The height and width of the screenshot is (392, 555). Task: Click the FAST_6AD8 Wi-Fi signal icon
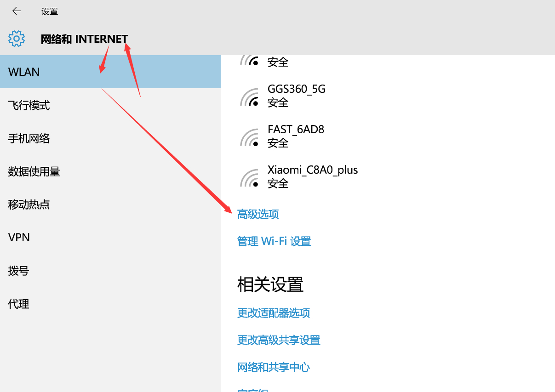coord(250,137)
